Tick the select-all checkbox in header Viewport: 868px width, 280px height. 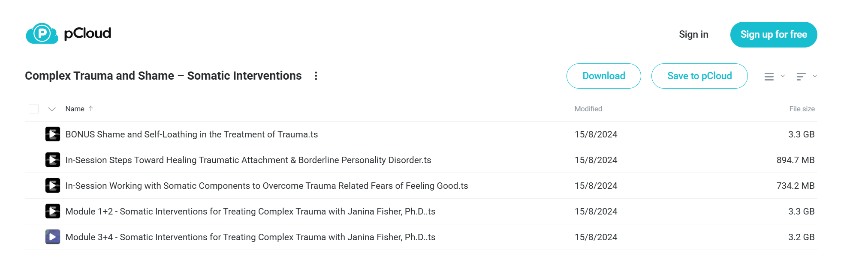[33, 109]
